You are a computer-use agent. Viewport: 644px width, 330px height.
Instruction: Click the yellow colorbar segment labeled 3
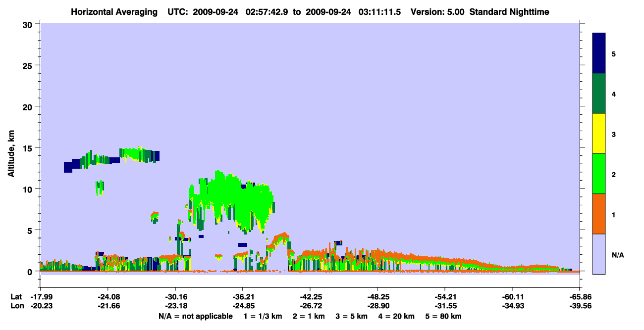click(599, 134)
